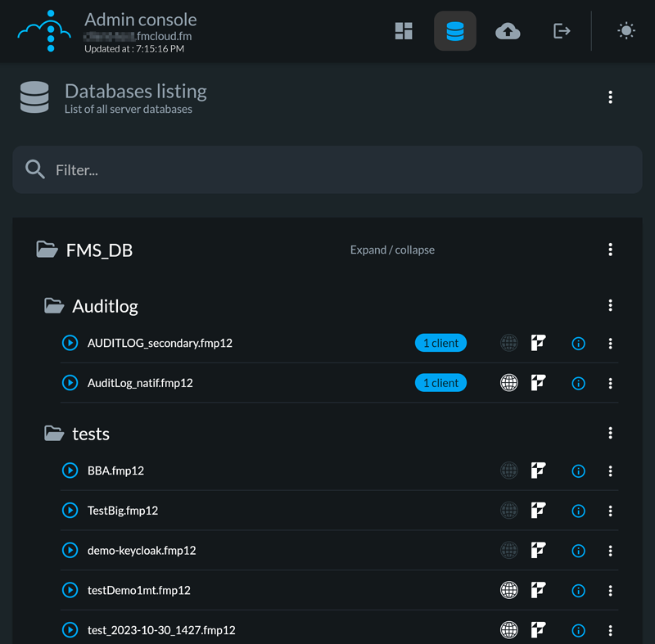655x644 pixels.
Task: Toggle Expand / collapse on FMS_DB
Action: coord(391,250)
